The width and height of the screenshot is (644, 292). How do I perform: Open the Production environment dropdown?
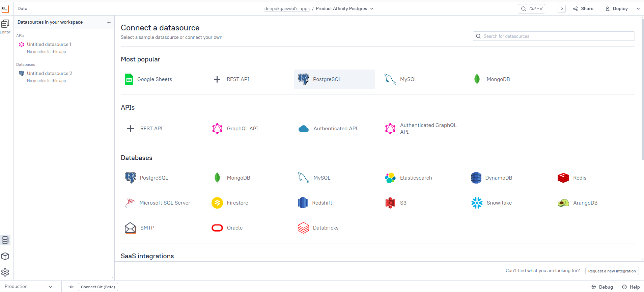click(29, 287)
